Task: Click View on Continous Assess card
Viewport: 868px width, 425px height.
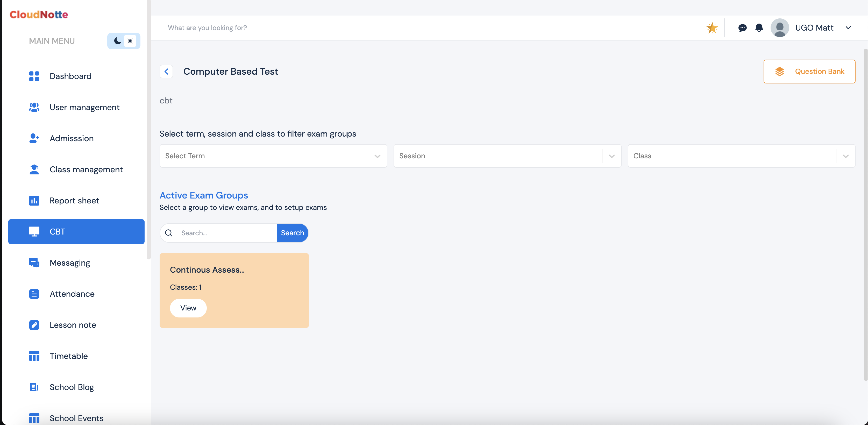Action: click(188, 308)
